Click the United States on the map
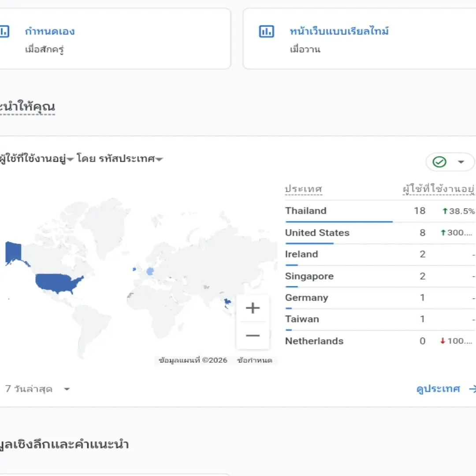This screenshot has width=476, height=476. [x=56, y=283]
